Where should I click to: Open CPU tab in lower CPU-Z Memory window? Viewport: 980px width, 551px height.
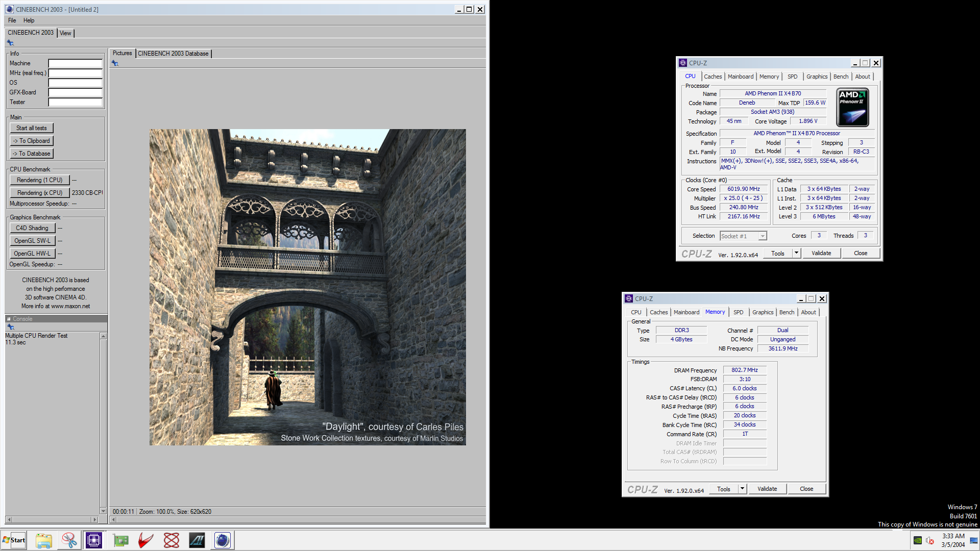point(636,312)
